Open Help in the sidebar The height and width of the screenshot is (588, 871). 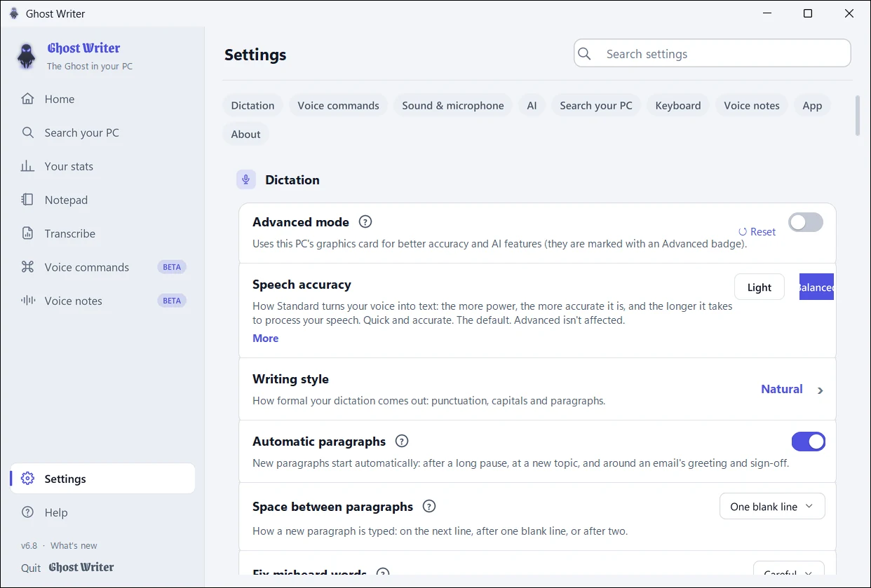click(103, 512)
